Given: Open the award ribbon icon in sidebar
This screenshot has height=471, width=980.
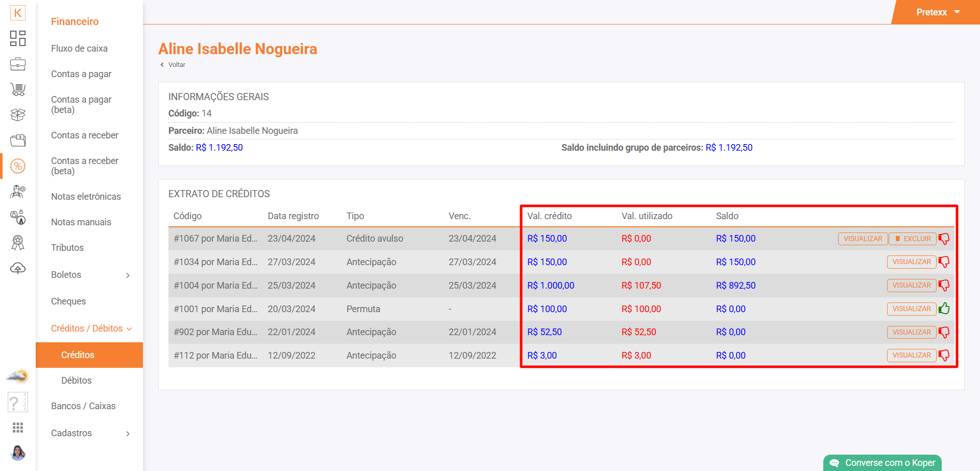Looking at the screenshot, I should pyautogui.click(x=18, y=243).
